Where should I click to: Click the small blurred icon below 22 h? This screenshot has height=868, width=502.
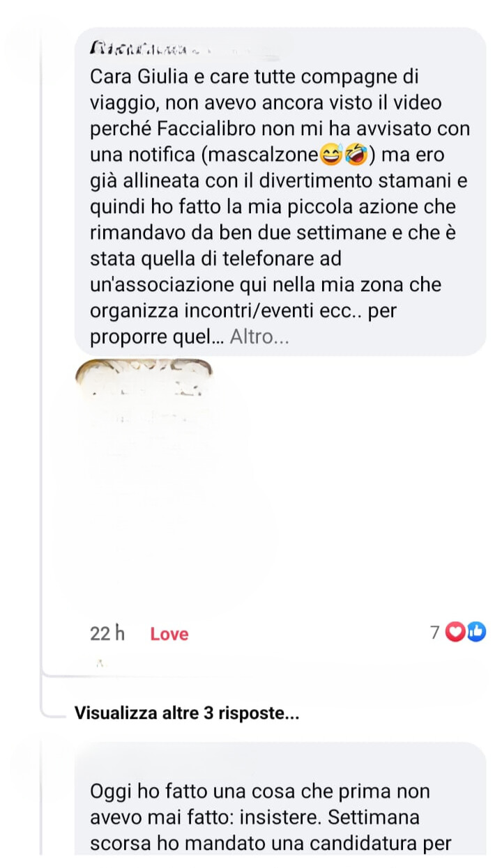coord(100,663)
